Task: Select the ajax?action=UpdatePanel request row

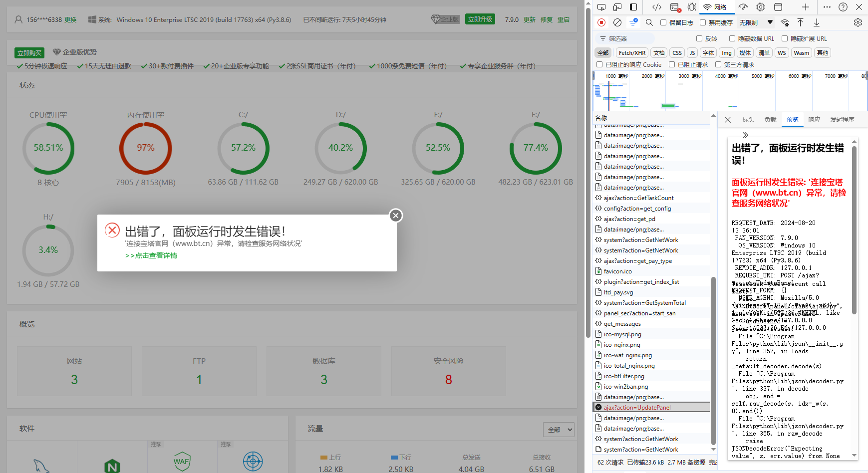Action: click(651, 408)
